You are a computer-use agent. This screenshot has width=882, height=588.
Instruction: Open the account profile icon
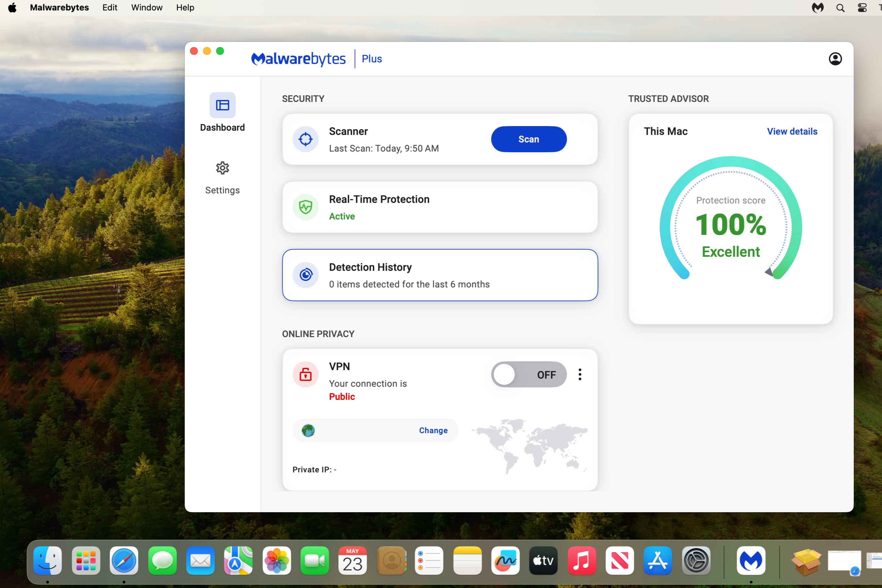(x=835, y=59)
